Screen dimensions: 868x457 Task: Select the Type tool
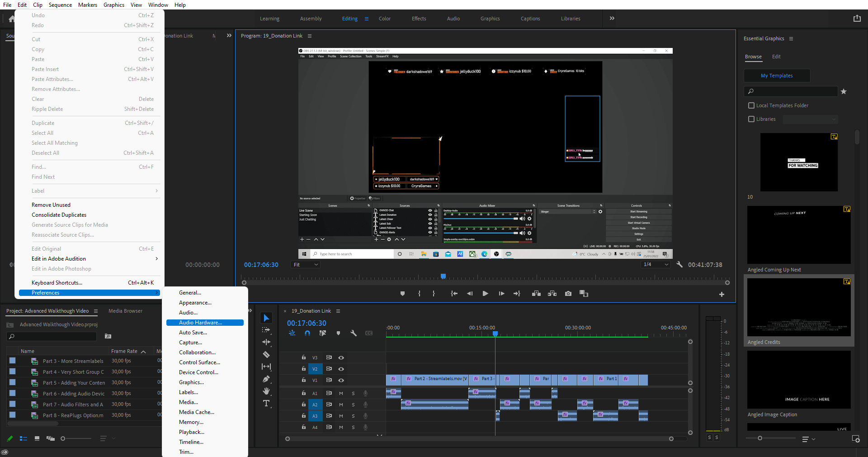(x=266, y=403)
